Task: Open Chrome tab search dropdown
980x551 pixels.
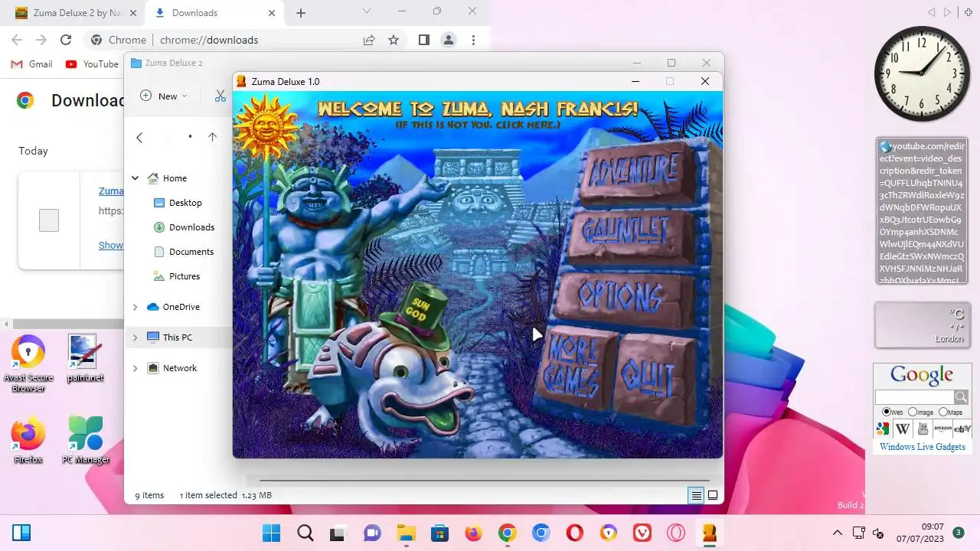Action: [367, 11]
